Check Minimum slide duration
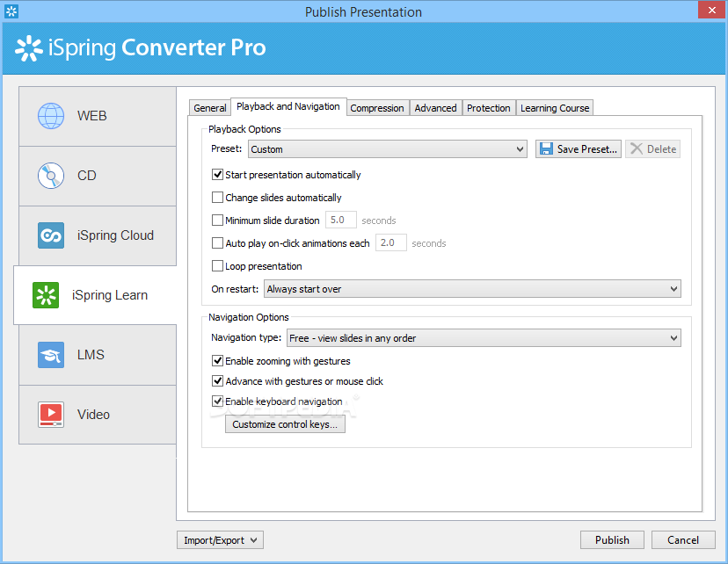Viewport: 728px width, 564px height. tap(217, 221)
